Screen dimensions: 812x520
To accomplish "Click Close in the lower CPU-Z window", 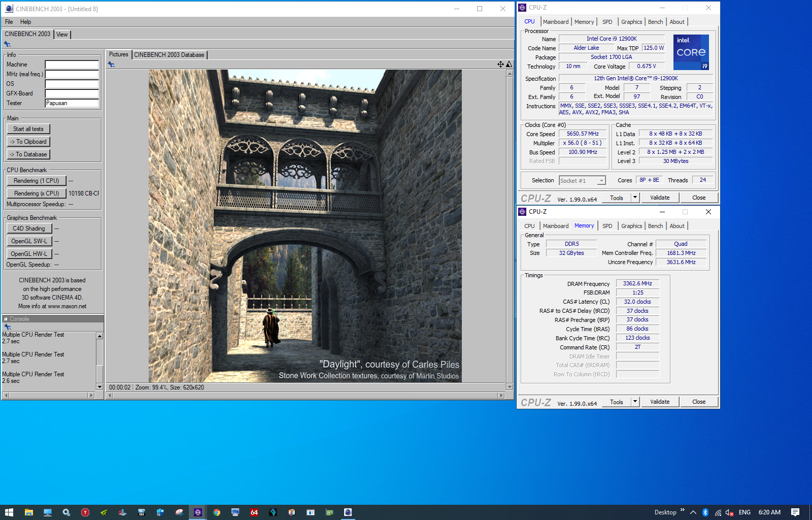I will (699, 402).
